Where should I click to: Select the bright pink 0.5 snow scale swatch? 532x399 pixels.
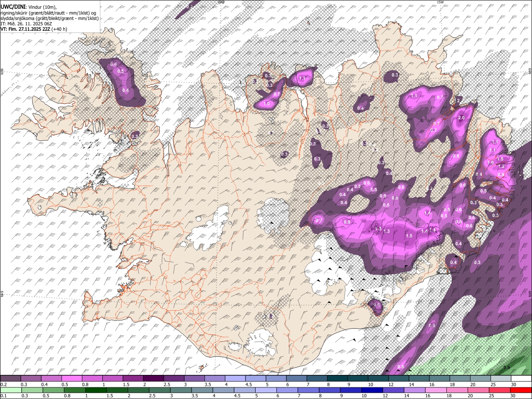coord(71,379)
